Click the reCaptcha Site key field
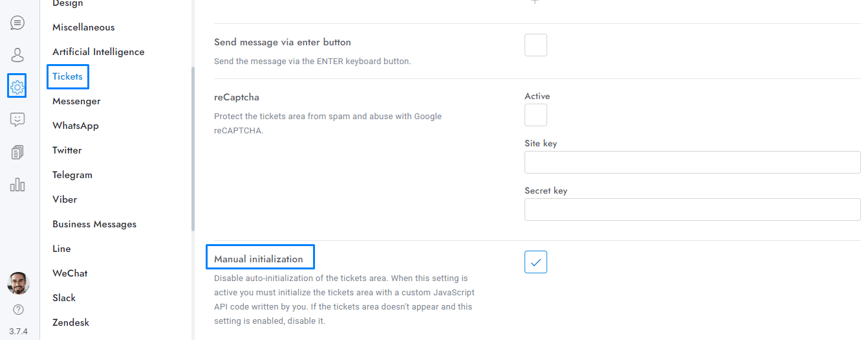This screenshot has width=868, height=340. [692, 163]
